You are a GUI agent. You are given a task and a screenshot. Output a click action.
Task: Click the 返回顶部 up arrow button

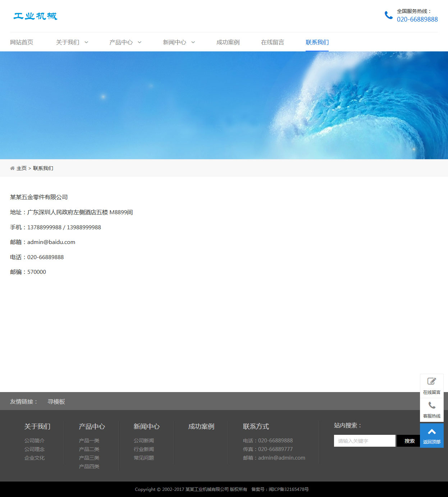coord(432,435)
